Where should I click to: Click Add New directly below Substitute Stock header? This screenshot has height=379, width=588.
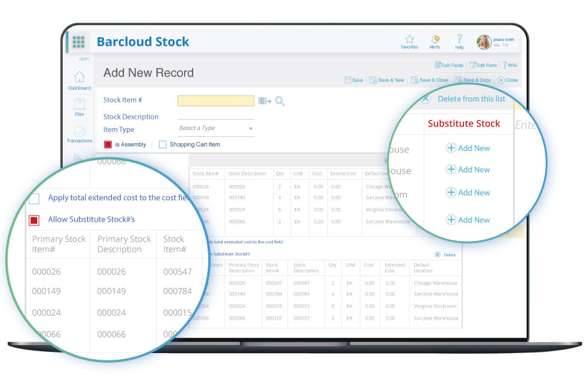click(x=468, y=148)
